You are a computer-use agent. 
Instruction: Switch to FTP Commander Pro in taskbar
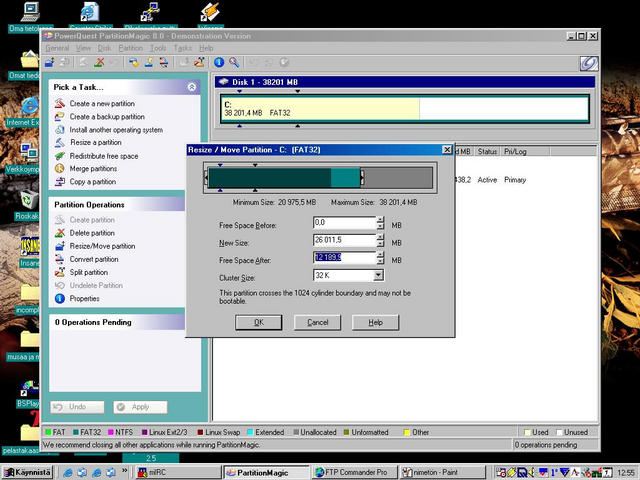354,472
